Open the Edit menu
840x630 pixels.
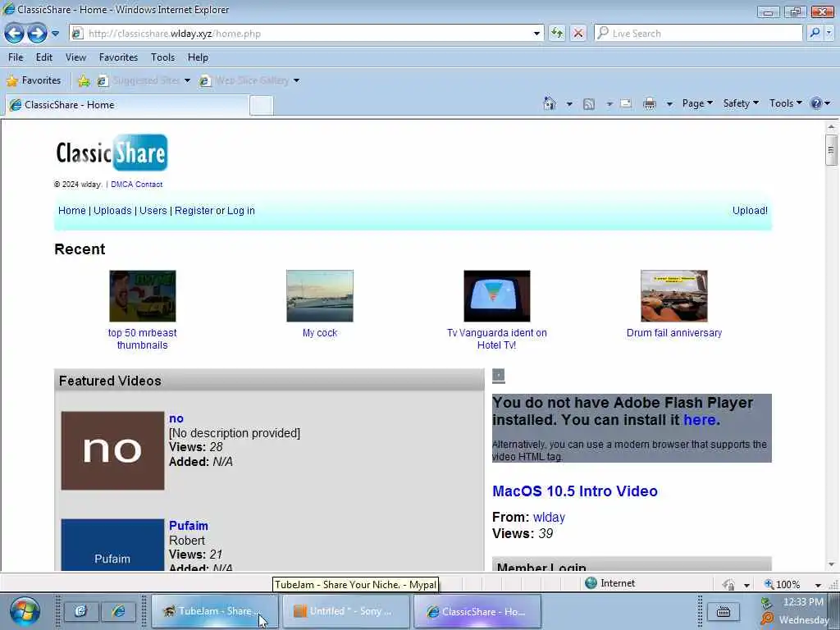(x=44, y=57)
